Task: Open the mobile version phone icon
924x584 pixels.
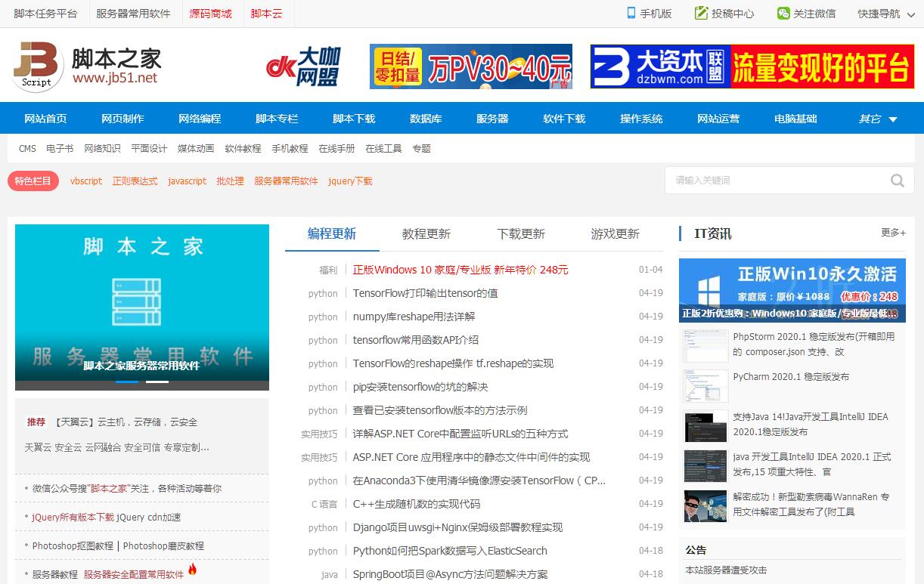Action: coord(631,13)
